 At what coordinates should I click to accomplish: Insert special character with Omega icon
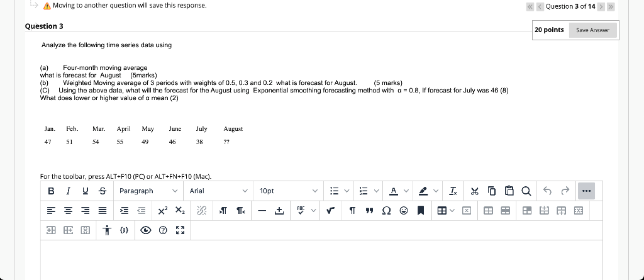tap(387, 211)
